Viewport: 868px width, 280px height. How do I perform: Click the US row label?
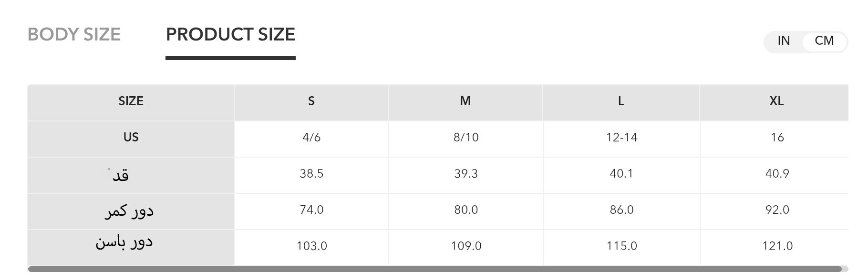coord(131,138)
